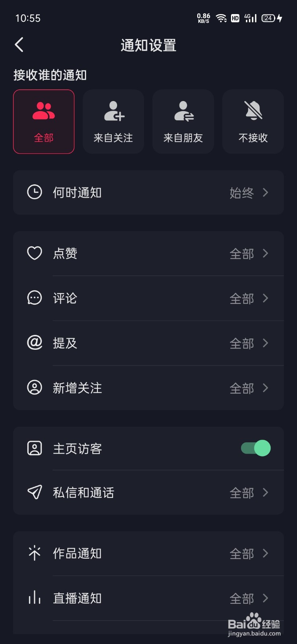Select 不接收 to mute all notifications

[x=253, y=122]
